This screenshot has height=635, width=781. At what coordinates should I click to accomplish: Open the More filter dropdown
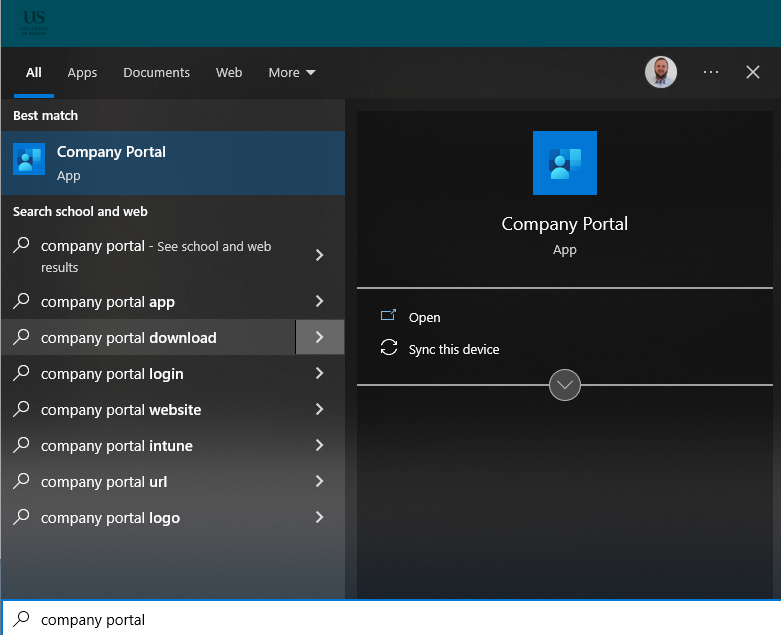pyautogui.click(x=292, y=73)
